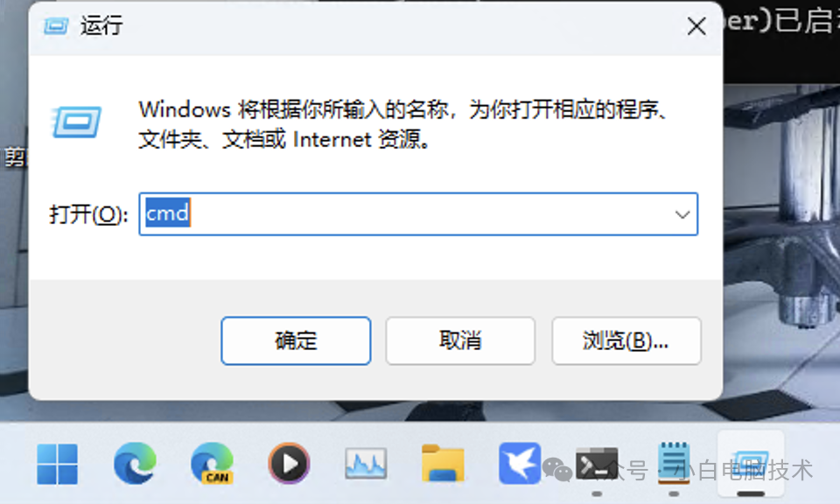Open the performance monitor graph icon
Viewport: 840px width, 504px height.
click(366, 463)
